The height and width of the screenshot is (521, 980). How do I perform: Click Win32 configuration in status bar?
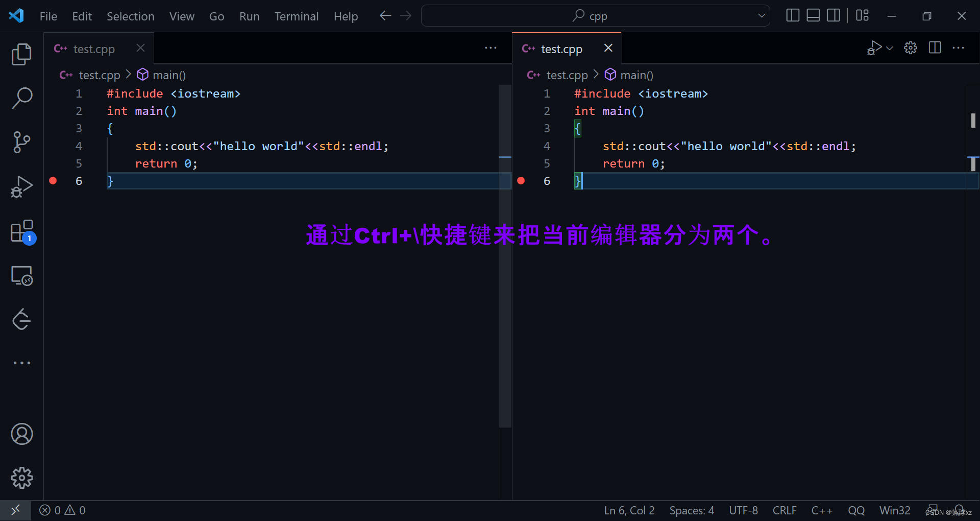(895, 510)
